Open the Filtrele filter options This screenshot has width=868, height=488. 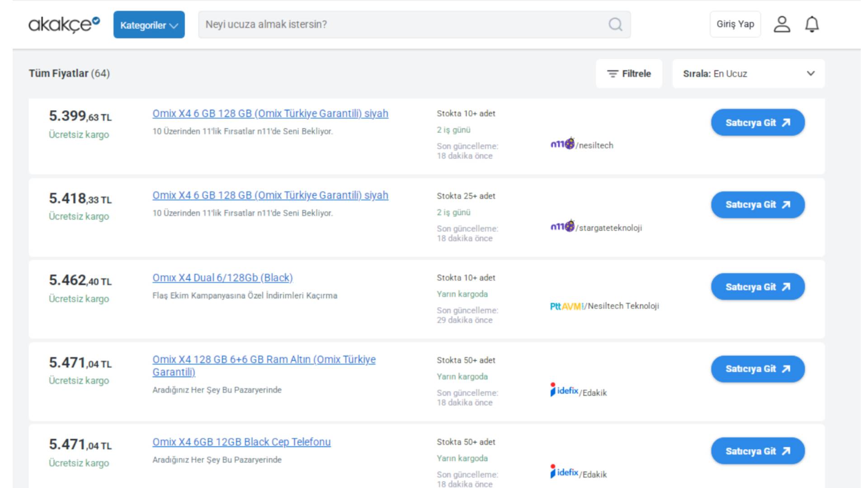coord(629,74)
